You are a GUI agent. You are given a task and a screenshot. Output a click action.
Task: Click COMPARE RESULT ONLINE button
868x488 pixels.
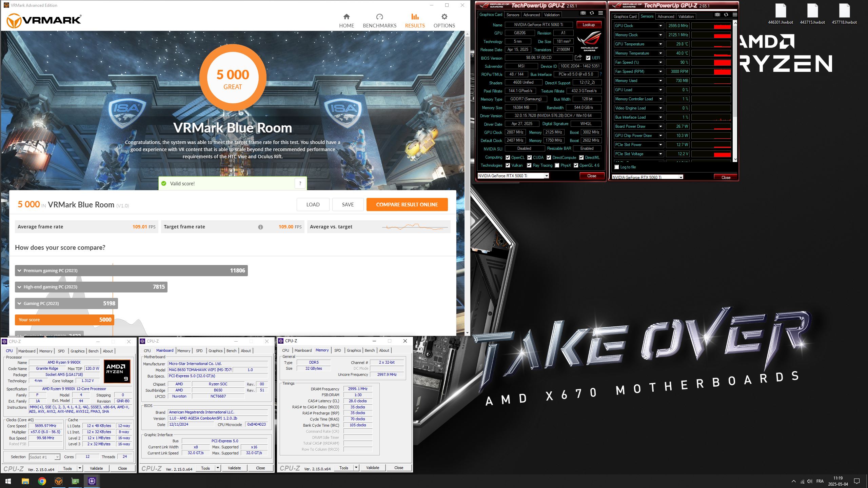pyautogui.click(x=407, y=205)
